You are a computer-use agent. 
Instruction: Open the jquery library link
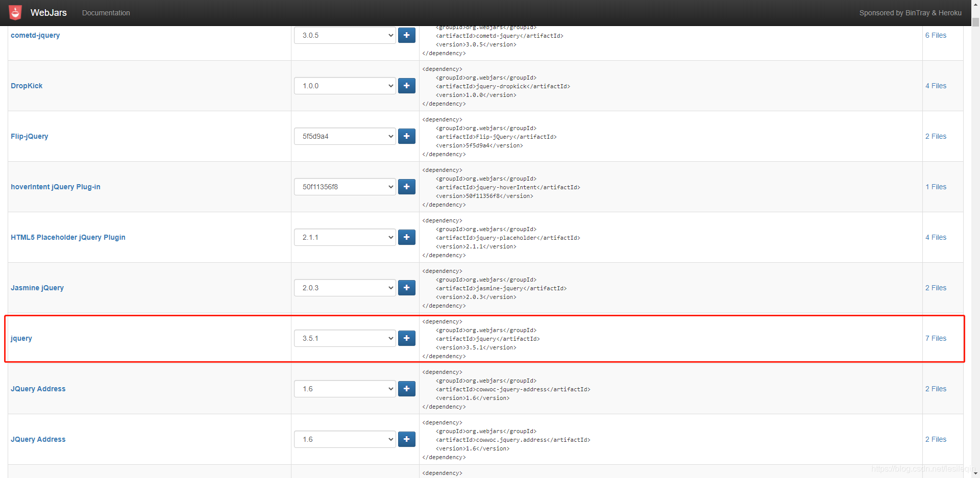21,338
